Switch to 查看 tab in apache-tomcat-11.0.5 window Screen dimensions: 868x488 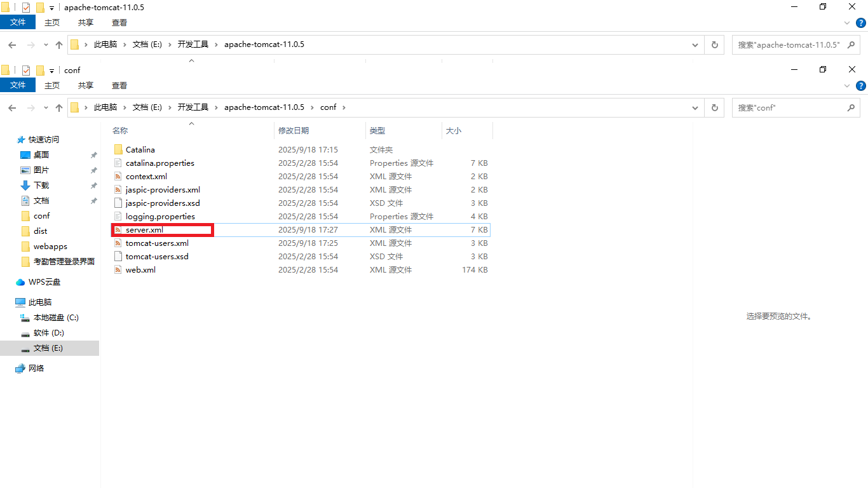[119, 23]
